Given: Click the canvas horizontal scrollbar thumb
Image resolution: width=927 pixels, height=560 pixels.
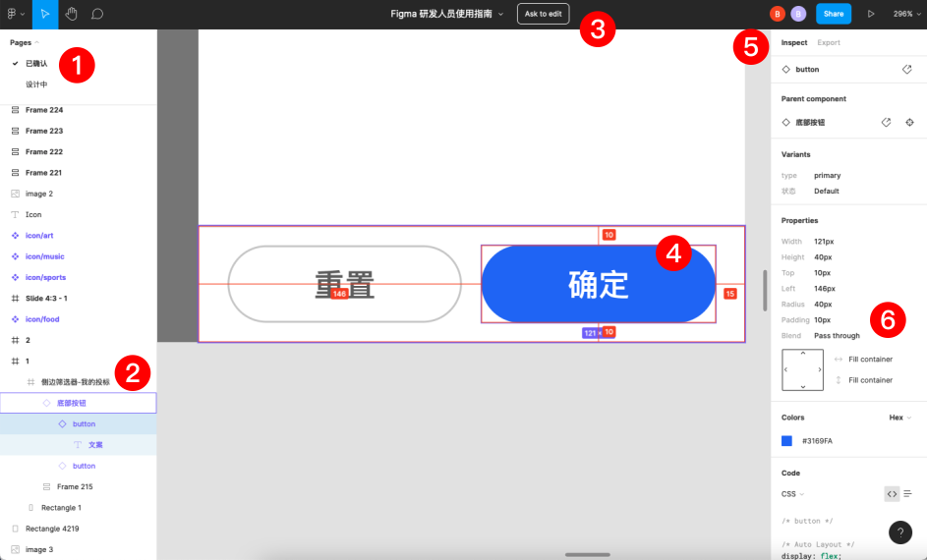Looking at the screenshot, I should pos(588,555).
